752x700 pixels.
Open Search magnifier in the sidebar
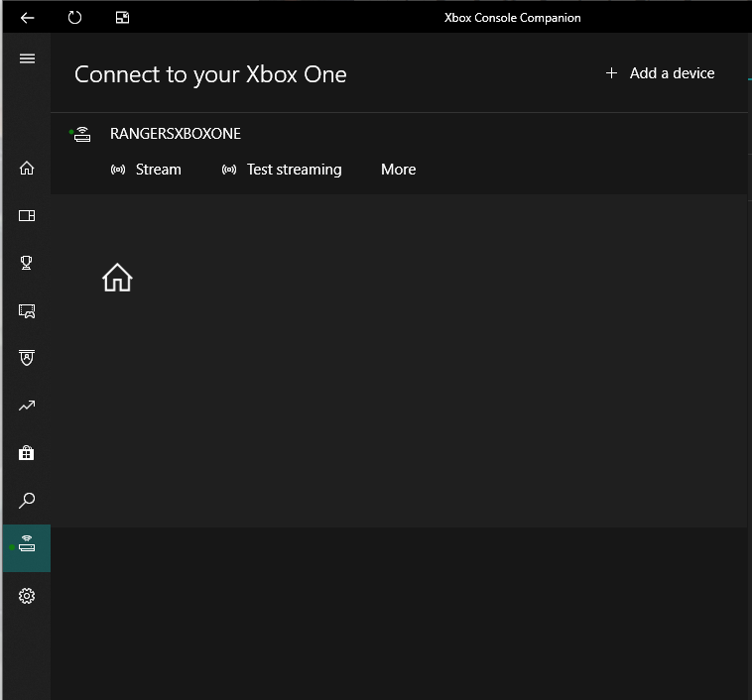click(27, 501)
